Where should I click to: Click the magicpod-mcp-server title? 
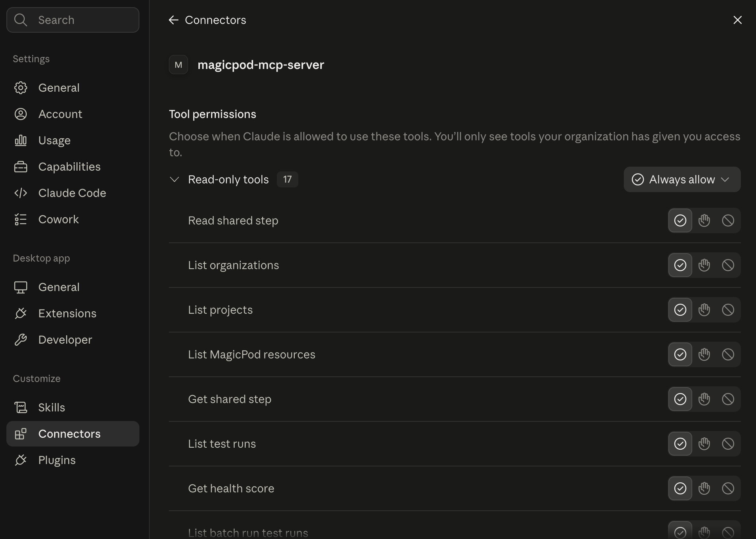tap(261, 65)
